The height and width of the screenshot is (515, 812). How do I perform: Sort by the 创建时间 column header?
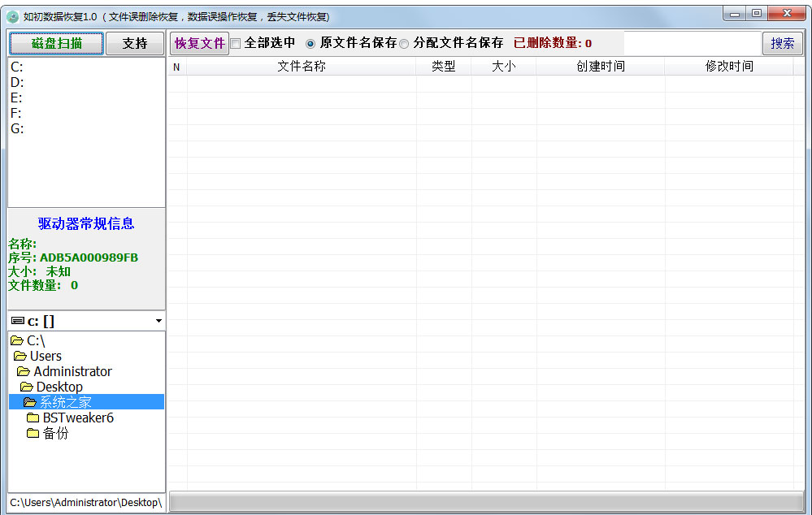(600, 67)
